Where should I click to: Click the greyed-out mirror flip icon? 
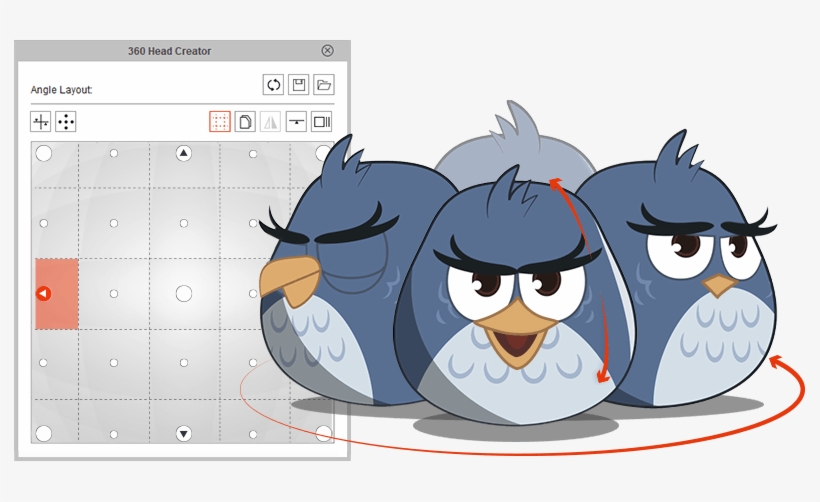pos(270,122)
